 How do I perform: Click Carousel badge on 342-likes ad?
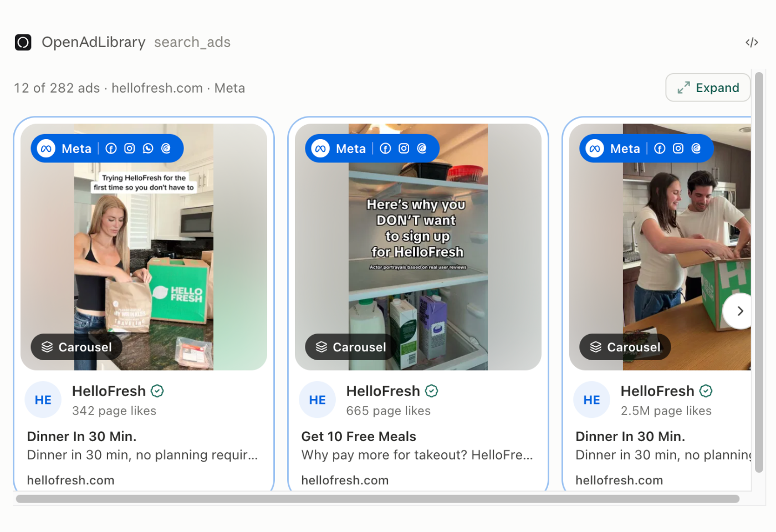point(76,347)
